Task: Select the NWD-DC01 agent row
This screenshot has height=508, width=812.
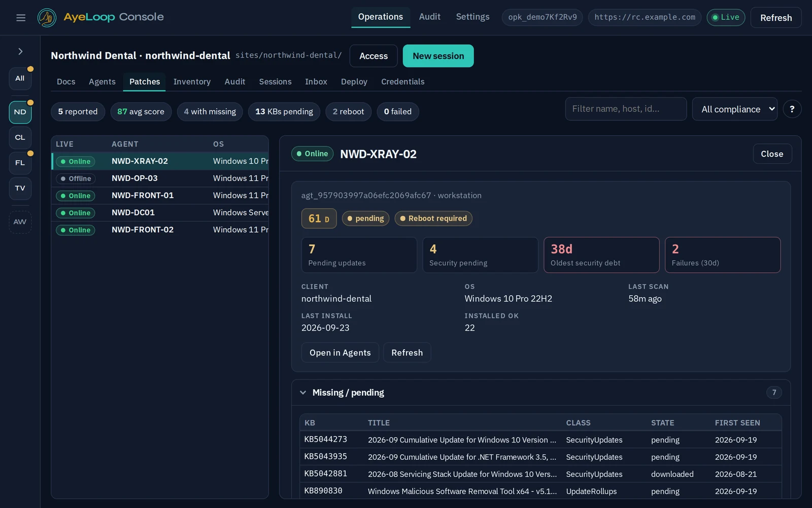Action: click(x=160, y=213)
